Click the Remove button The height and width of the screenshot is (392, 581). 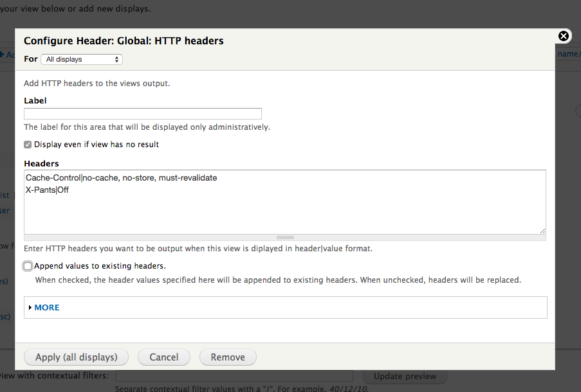click(x=228, y=357)
